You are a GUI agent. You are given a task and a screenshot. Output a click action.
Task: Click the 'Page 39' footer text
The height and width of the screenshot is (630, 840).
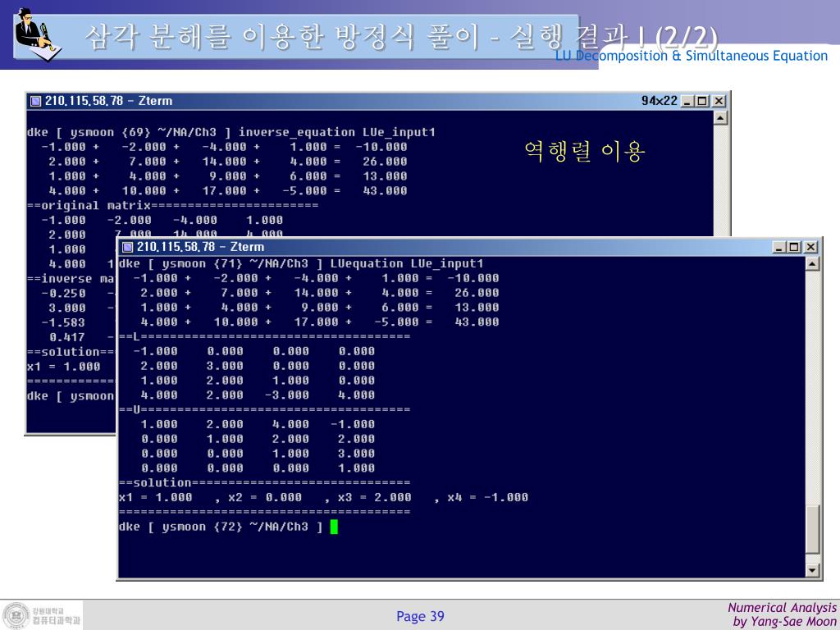tap(420, 616)
